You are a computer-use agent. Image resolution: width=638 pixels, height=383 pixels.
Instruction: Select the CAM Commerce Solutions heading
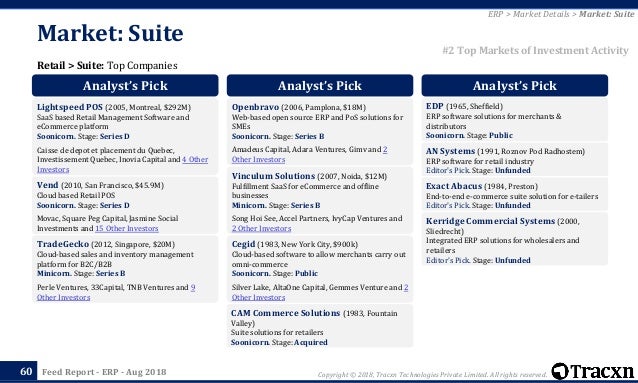pos(285,313)
